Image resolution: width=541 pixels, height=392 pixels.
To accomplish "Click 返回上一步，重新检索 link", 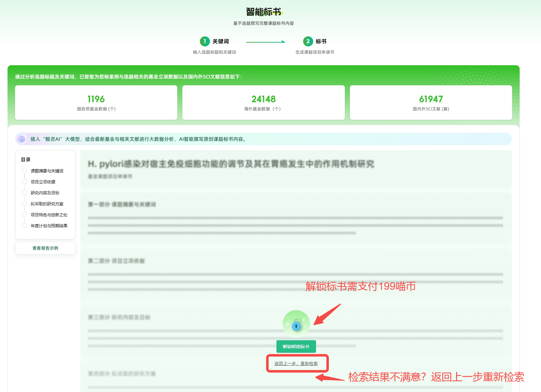I will tap(296, 363).
